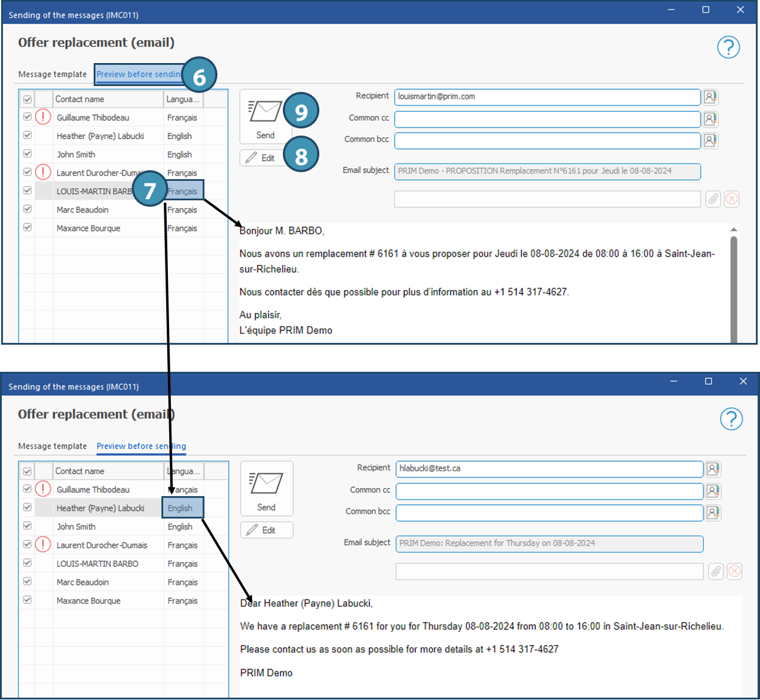Click warning icon beside Laurent Durocher-Dumais in the lower list
Image resolution: width=760 pixels, height=700 pixels.
coord(43,544)
